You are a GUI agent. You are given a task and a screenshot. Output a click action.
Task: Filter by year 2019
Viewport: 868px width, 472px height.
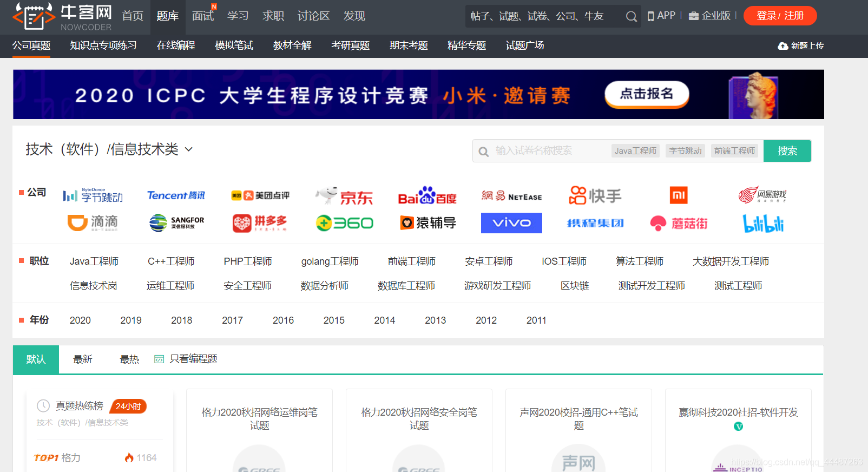[131, 320]
